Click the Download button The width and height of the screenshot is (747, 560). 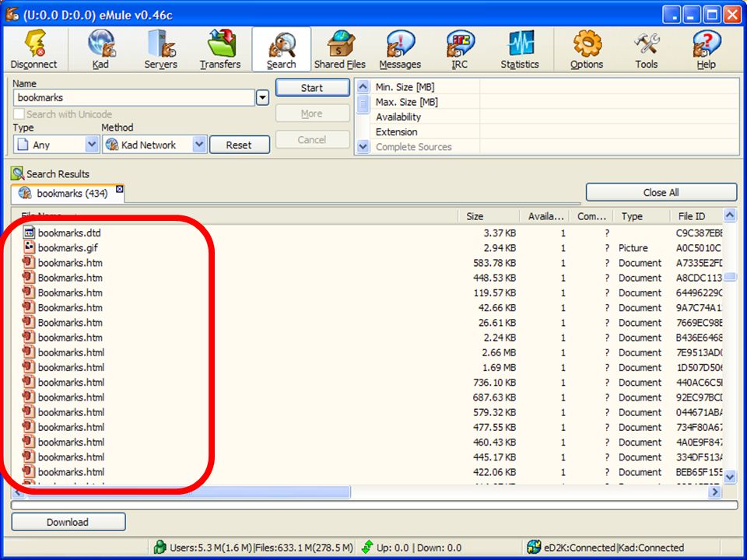point(68,522)
